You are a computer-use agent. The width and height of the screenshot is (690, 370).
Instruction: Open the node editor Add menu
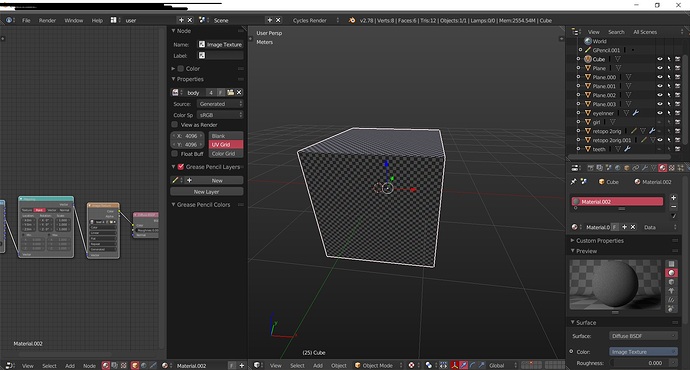(x=70, y=366)
